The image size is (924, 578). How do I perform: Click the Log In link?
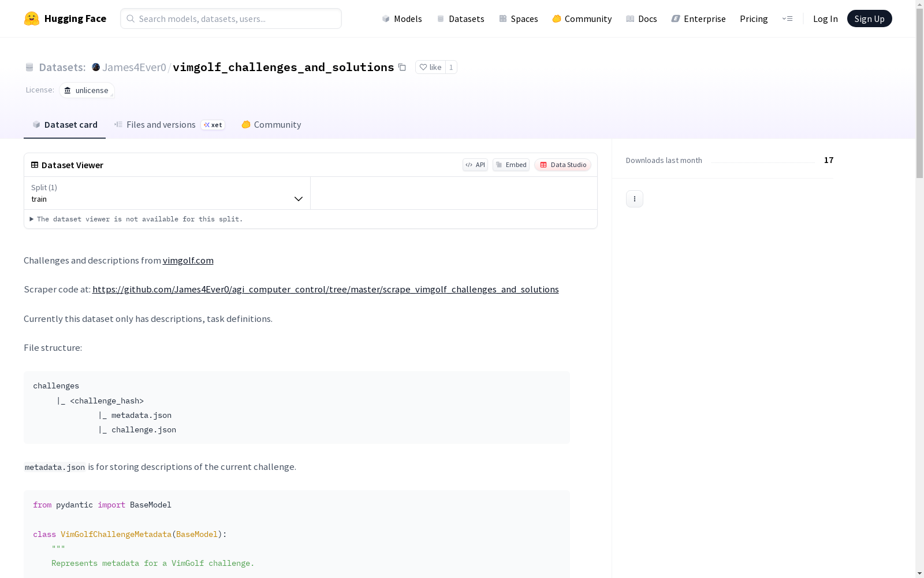(825, 18)
